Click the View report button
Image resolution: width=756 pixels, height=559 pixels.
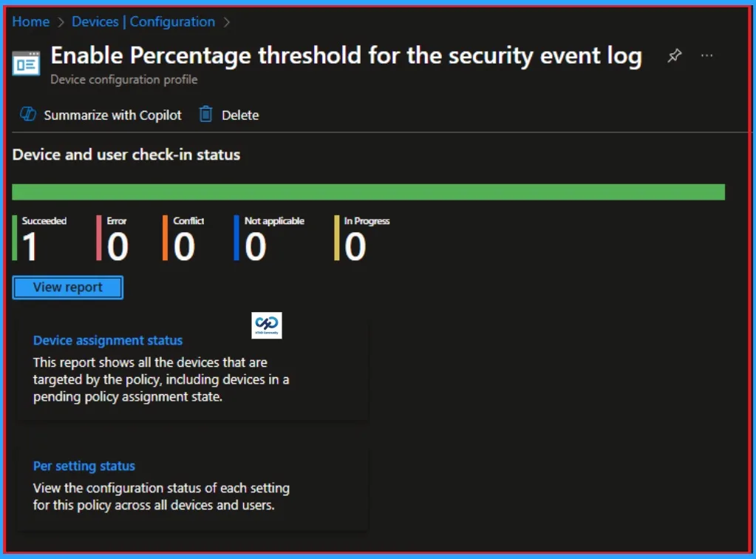pos(67,288)
